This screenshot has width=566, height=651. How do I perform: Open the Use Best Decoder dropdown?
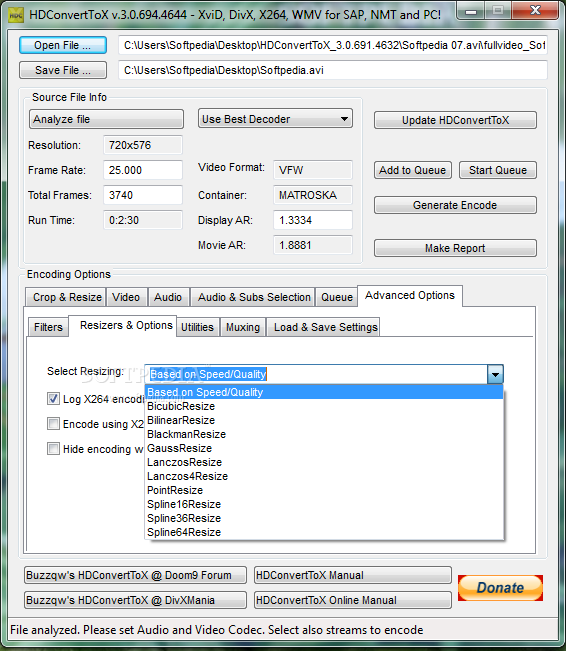(x=275, y=119)
